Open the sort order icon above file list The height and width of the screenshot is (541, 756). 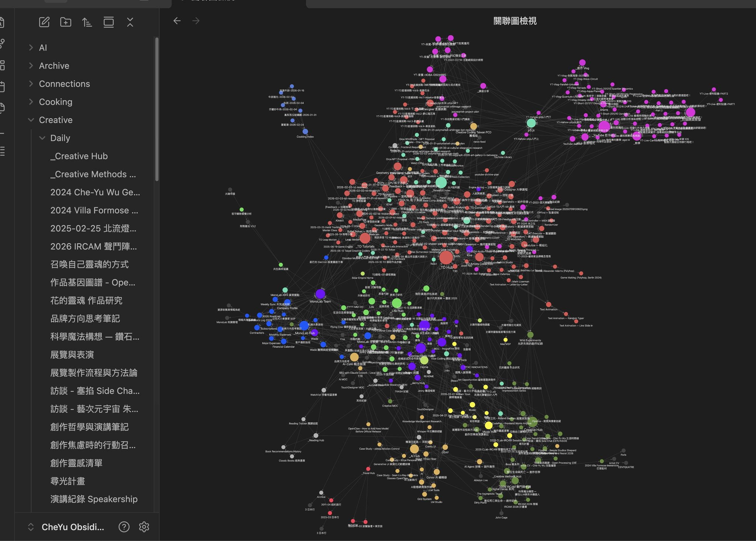pyautogui.click(x=87, y=22)
